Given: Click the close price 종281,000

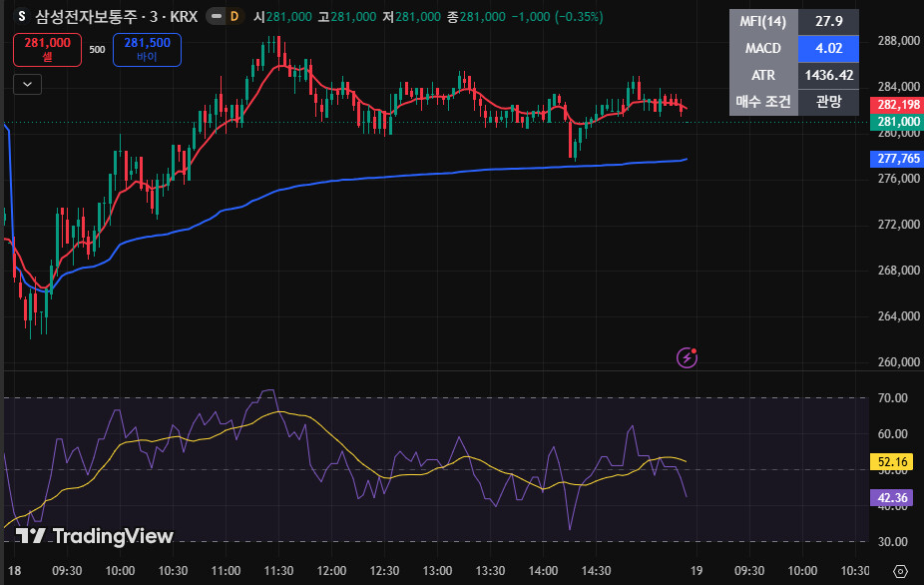Looking at the screenshot, I should [x=476, y=17].
